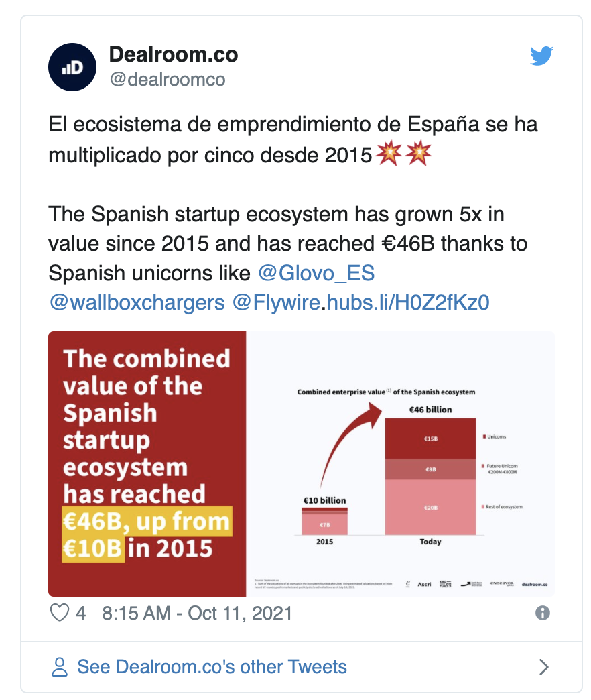
Task: Open the Dealroom.co profile avatar
Action: coord(73,67)
